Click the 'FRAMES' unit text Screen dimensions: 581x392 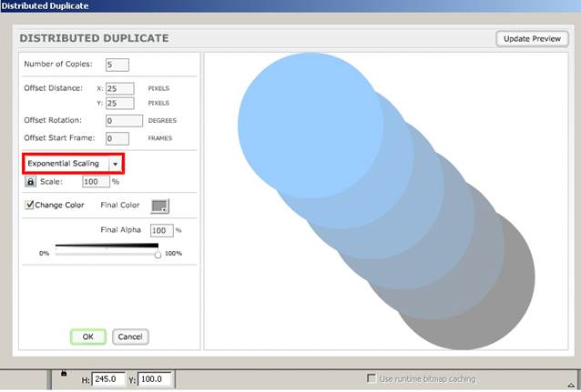tap(160, 138)
